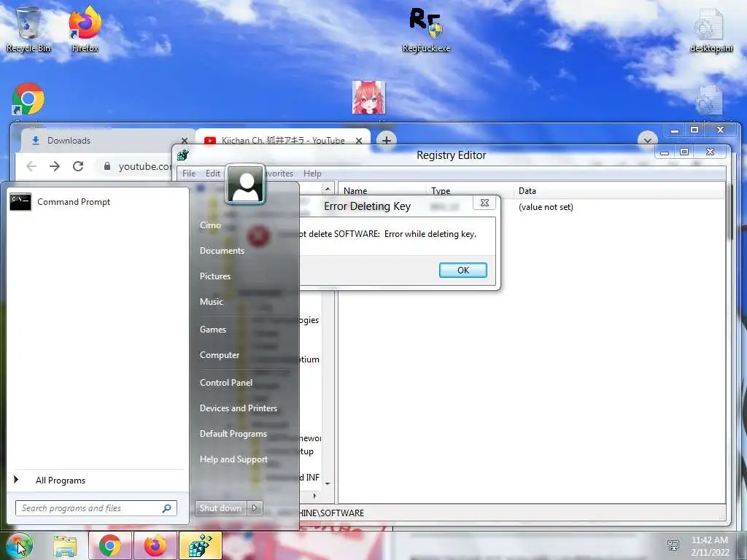Open File Explorer from the taskbar
This screenshot has height=560, width=747.
(65, 546)
